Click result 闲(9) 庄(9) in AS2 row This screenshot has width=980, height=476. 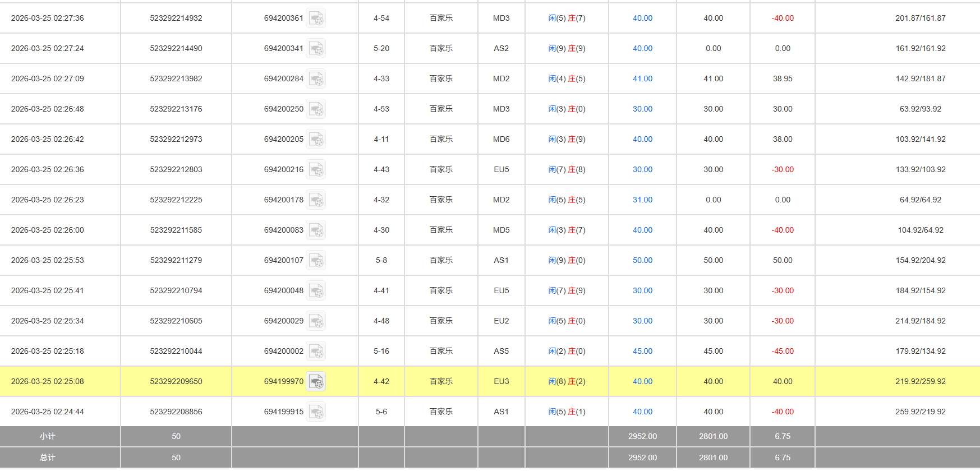(x=567, y=49)
